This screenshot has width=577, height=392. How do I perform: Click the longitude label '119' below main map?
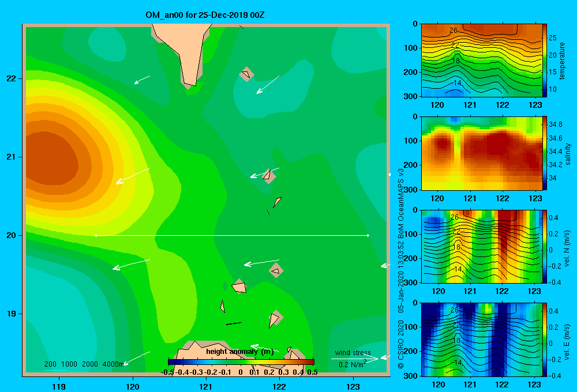(x=59, y=386)
